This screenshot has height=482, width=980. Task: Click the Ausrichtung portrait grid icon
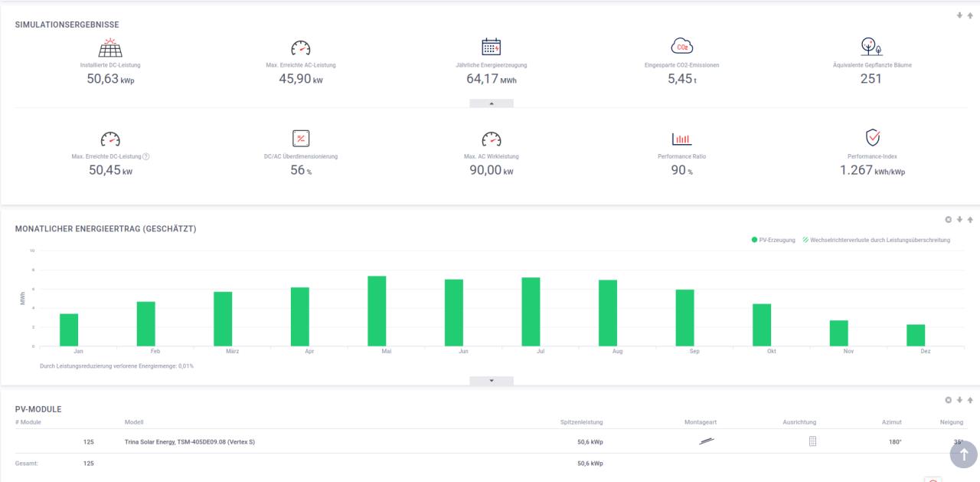pyautogui.click(x=813, y=441)
